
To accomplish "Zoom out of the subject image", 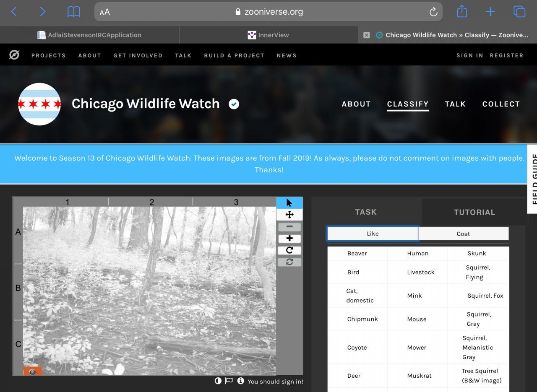I will pos(289,227).
